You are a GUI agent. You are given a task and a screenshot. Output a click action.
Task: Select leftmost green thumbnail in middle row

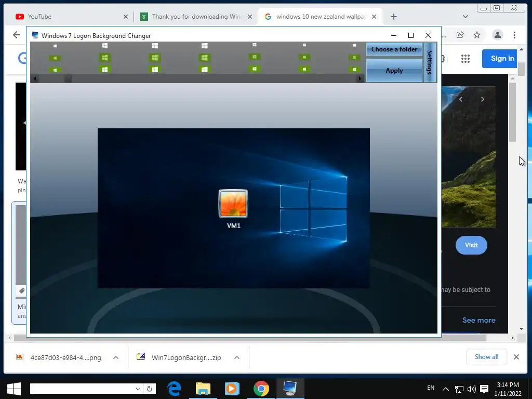(x=55, y=58)
